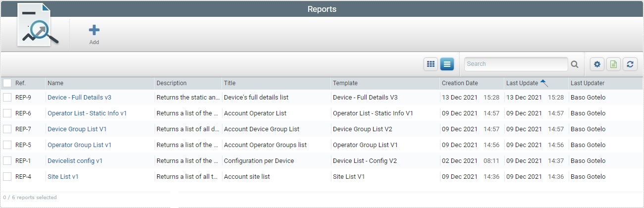Image resolution: width=644 pixels, height=208 pixels.
Task: Open Operator Group List v1 report
Action: click(79, 145)
